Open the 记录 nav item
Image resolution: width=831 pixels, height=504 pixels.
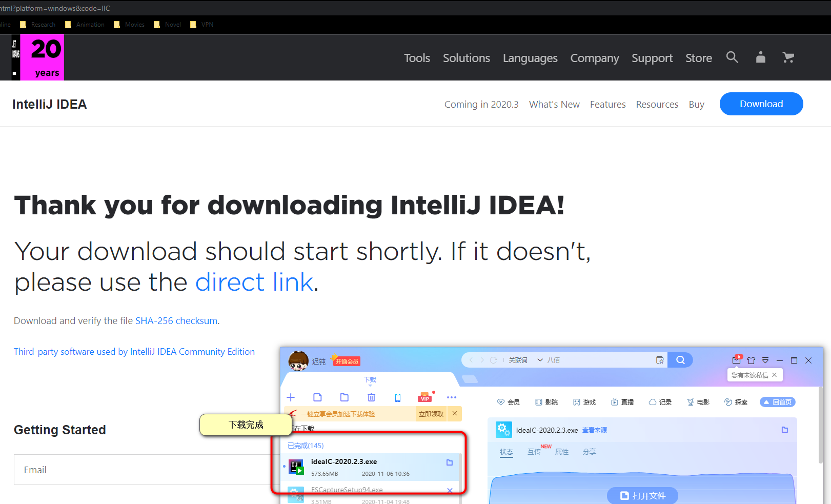pos(660,402)
